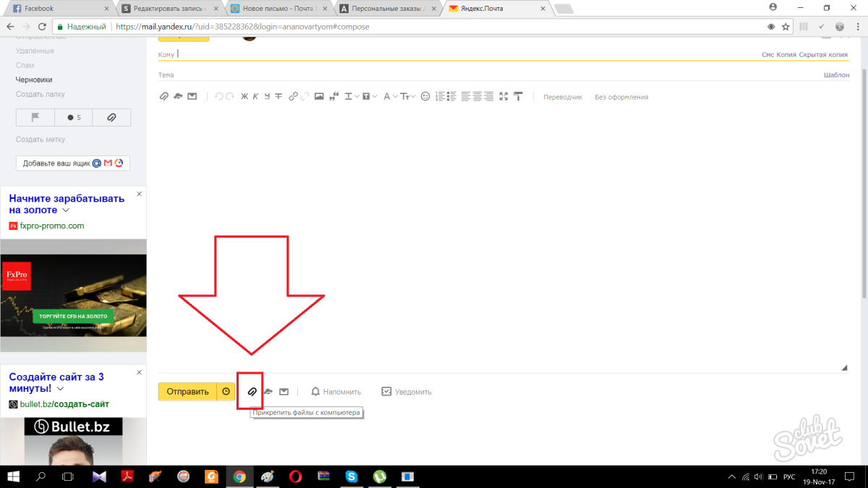Click the paperclip attach icon beside Отправить
This screenshot has width=868, height=488.
coord(250,391)
